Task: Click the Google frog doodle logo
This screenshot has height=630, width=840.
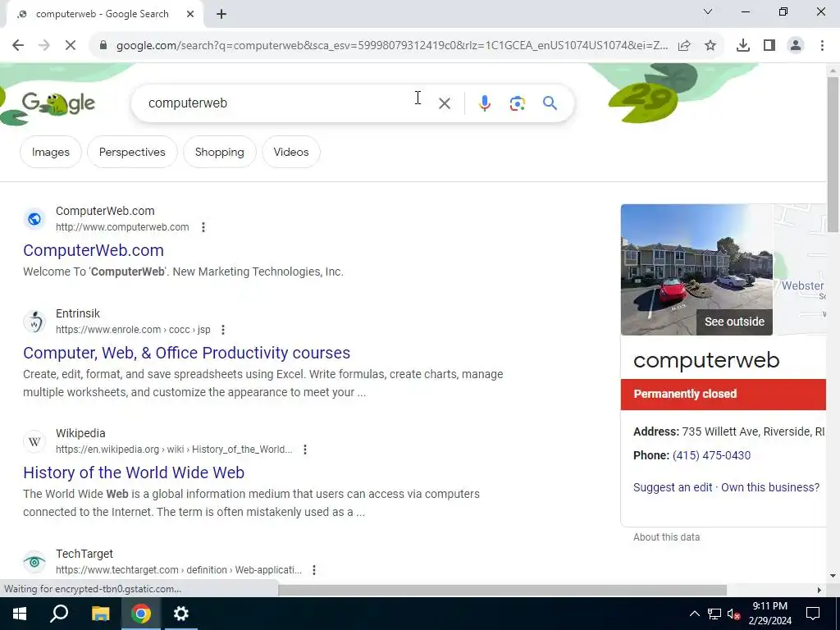Action: tap(58, 103)
